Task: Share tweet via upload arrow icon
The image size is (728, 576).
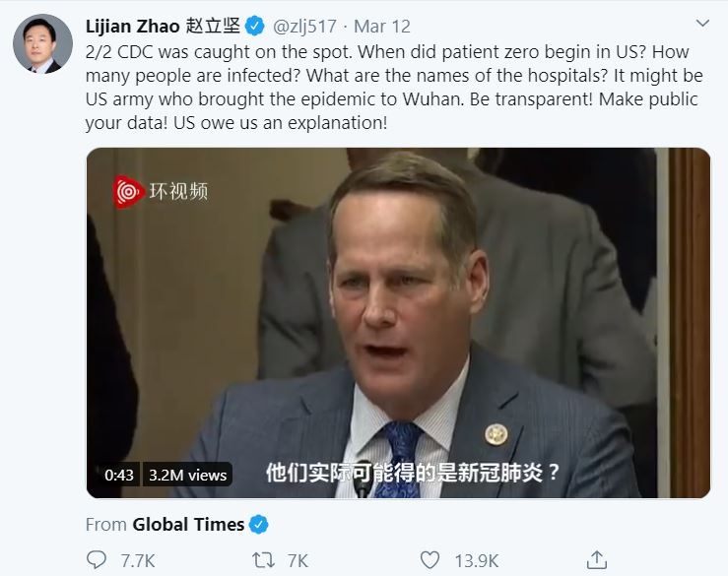Action: tap(597, 560)
